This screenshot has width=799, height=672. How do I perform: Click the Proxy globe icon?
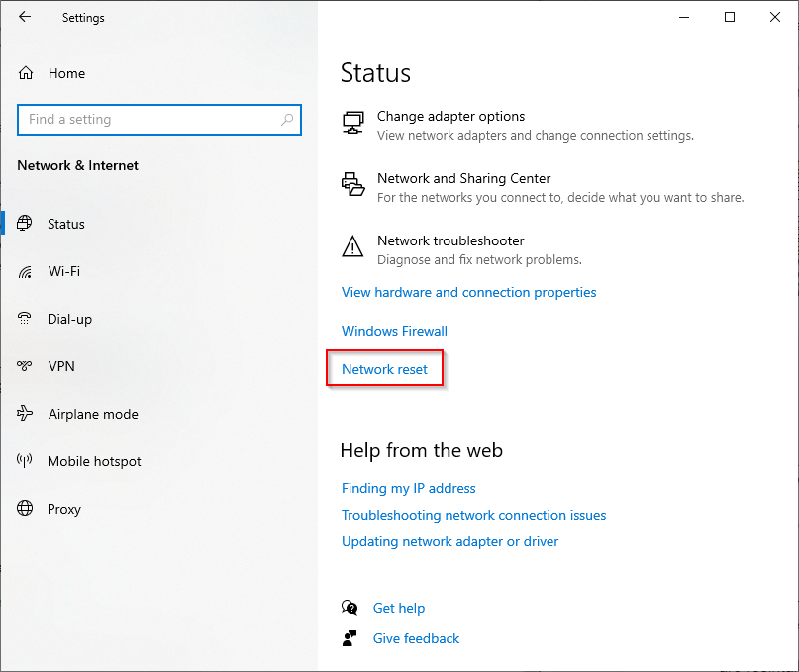click(x=26, y=509)
